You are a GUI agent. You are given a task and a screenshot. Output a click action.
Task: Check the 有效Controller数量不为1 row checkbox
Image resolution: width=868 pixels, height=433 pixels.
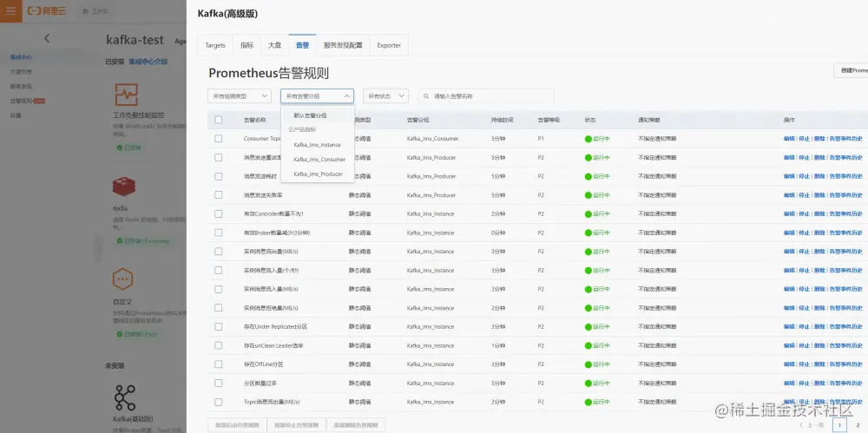218,213
